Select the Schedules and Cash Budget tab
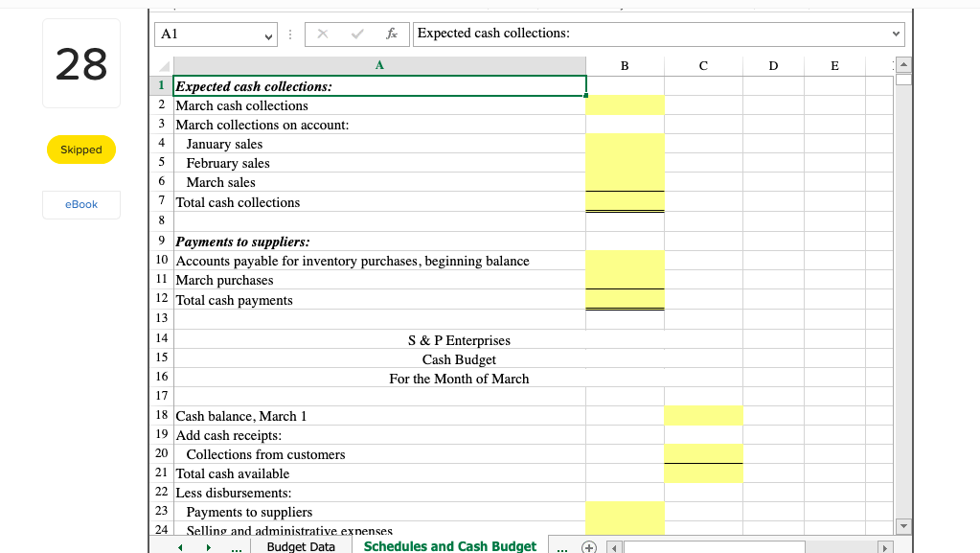The height and width of the screenshot is (553, 980). click(449, 546)
